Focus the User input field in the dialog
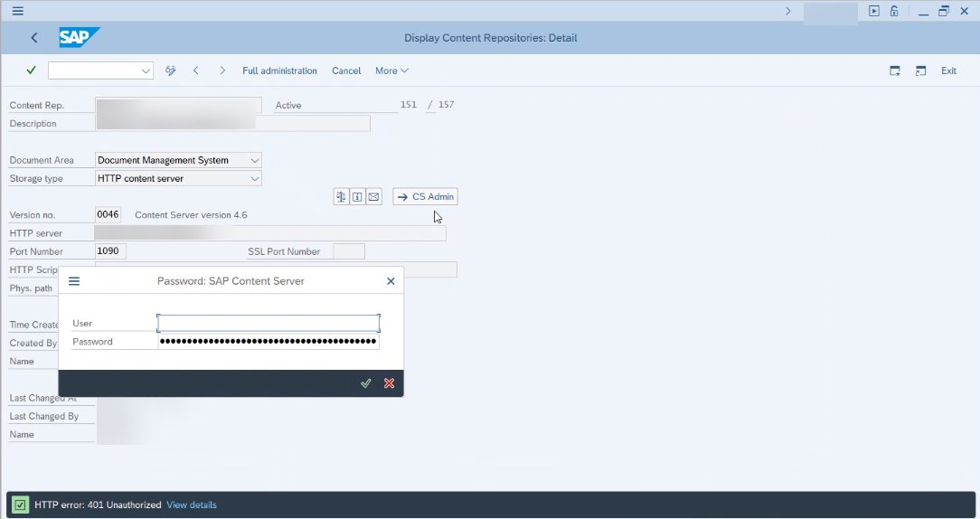The width and height of the screenshot is (980, 519). [x=269, y=324]
